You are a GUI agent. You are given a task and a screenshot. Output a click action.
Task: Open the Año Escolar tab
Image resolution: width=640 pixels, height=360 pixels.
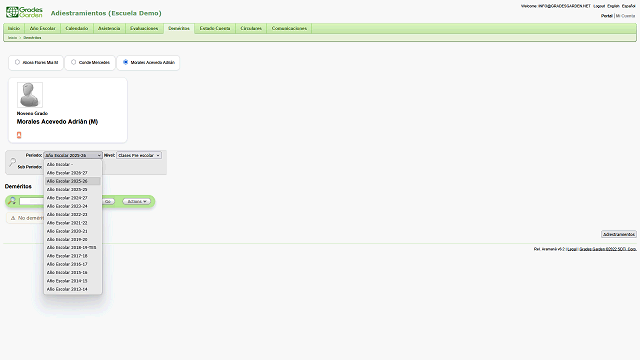(42, 28)
